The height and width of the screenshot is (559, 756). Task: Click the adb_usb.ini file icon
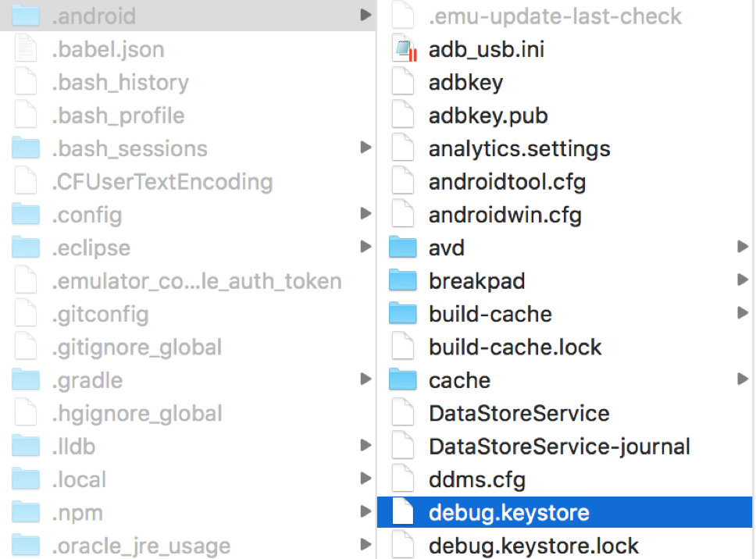[x=405, y=48]
